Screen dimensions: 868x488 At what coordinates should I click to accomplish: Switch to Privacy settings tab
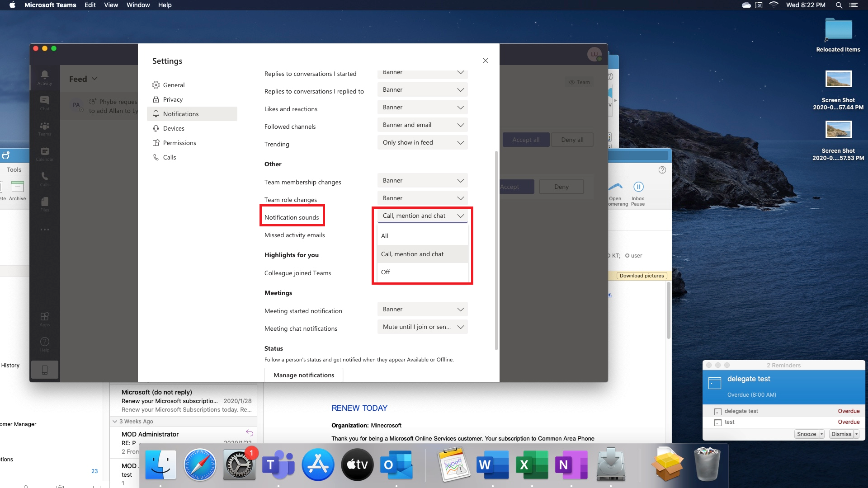(192, 99)
